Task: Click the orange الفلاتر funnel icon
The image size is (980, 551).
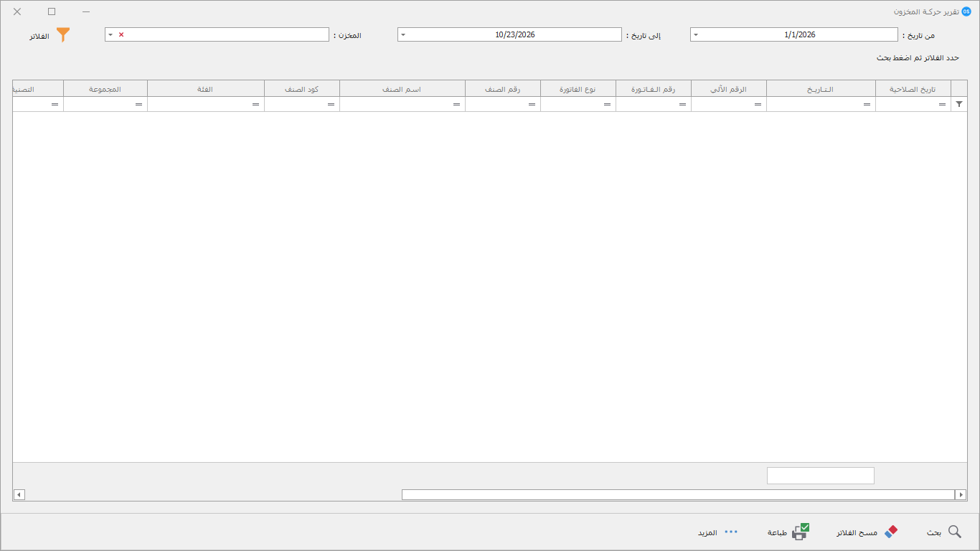Action: pos(64,34)
